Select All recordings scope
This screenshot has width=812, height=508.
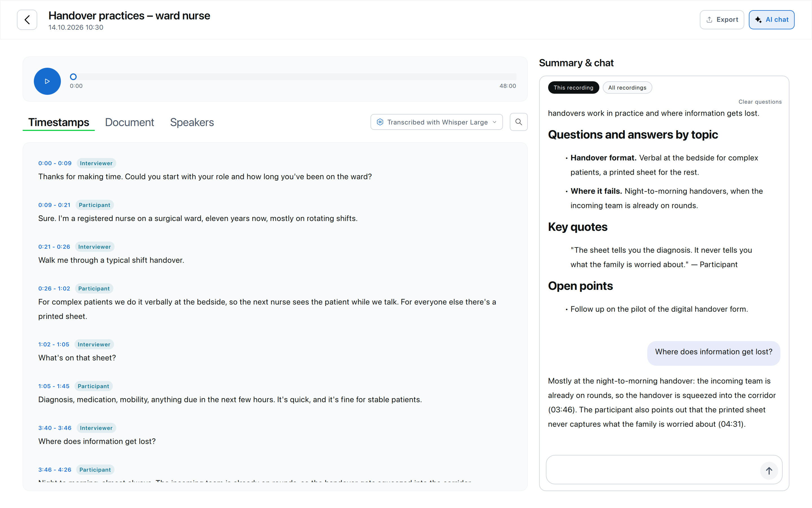click(x=627, y=88)
